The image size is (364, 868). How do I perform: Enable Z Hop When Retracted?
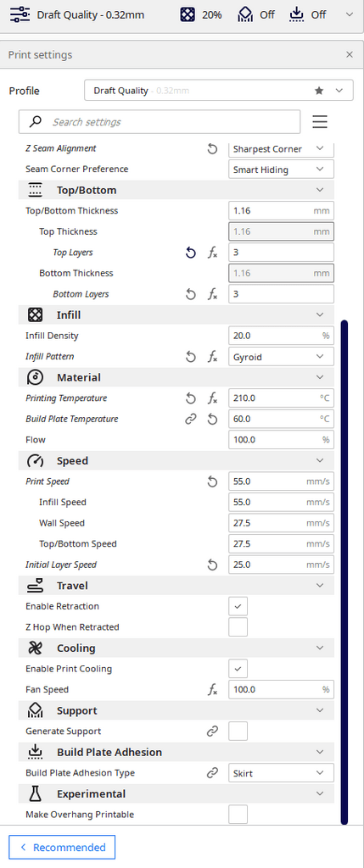point(238,627)
